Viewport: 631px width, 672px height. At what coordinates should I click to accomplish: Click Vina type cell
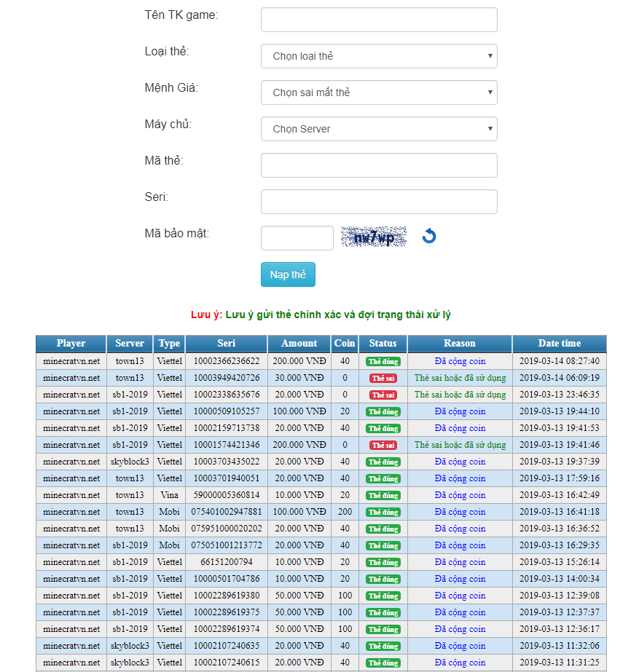170,495
